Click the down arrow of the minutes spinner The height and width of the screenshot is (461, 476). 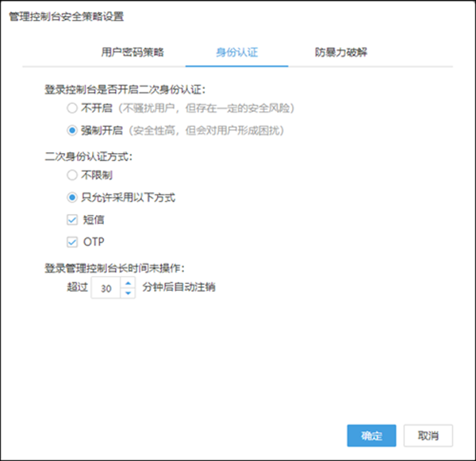pyautogui.click(x=127, y=292)
